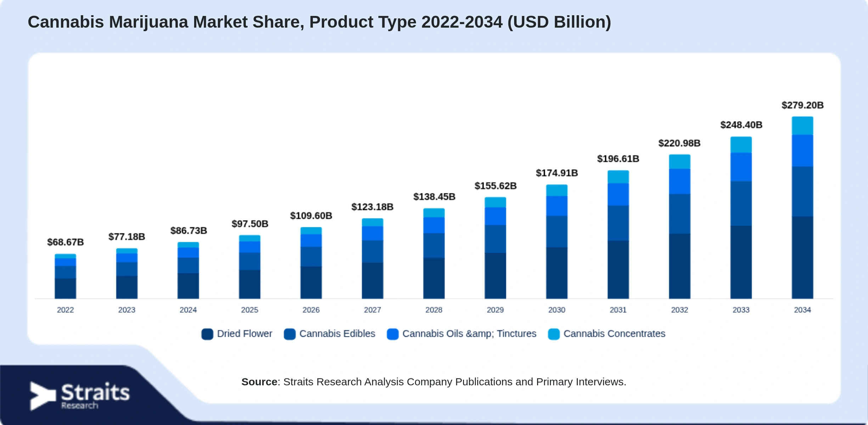This screenshot has width=868, height=425.
Task: Select the $279.20B value label
Action: (802, 105)
